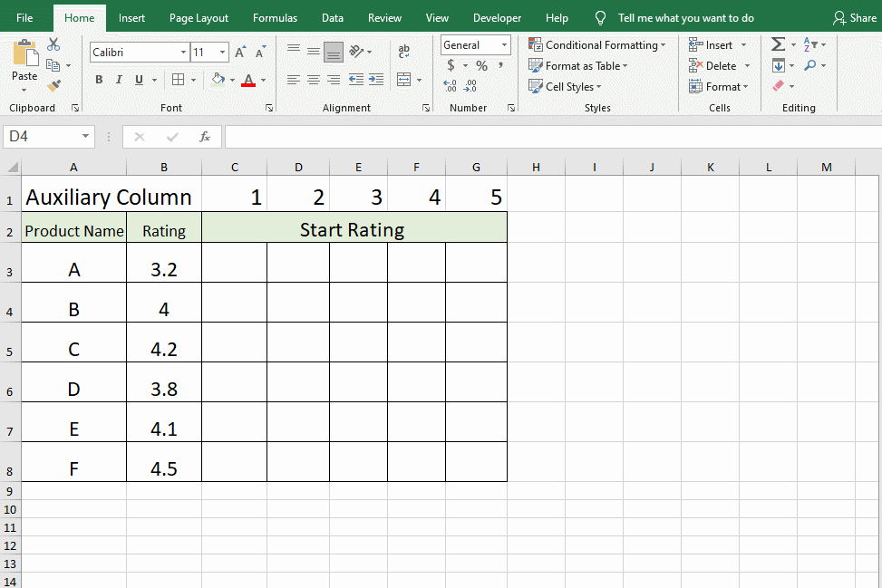Open Alignment dialog launcher
This screenshot has height=588, width=882.
(426, 108)
